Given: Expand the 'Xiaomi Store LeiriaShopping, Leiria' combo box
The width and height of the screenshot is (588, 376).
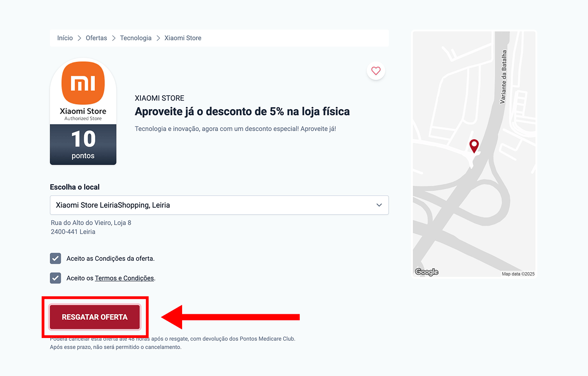Looking at the screenshot, I should point(219,205).
